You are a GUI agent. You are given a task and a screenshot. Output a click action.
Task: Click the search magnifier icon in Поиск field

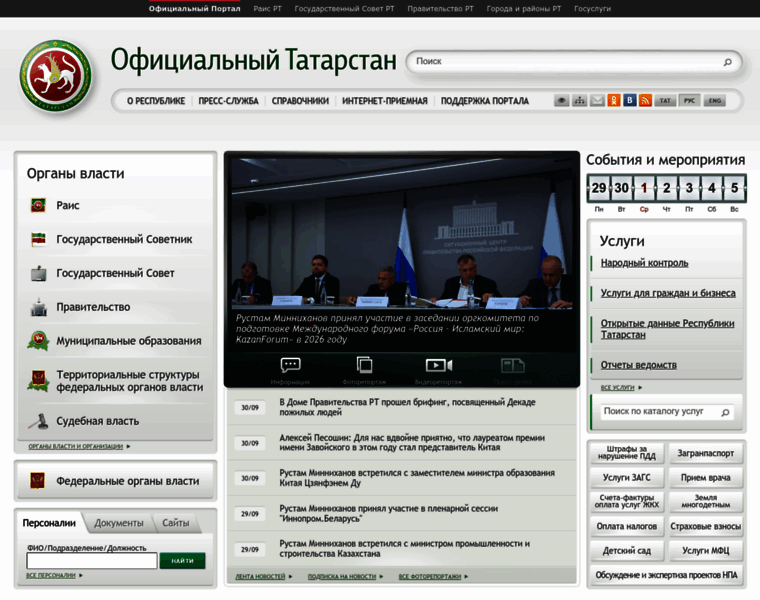[x=728, y=62]
